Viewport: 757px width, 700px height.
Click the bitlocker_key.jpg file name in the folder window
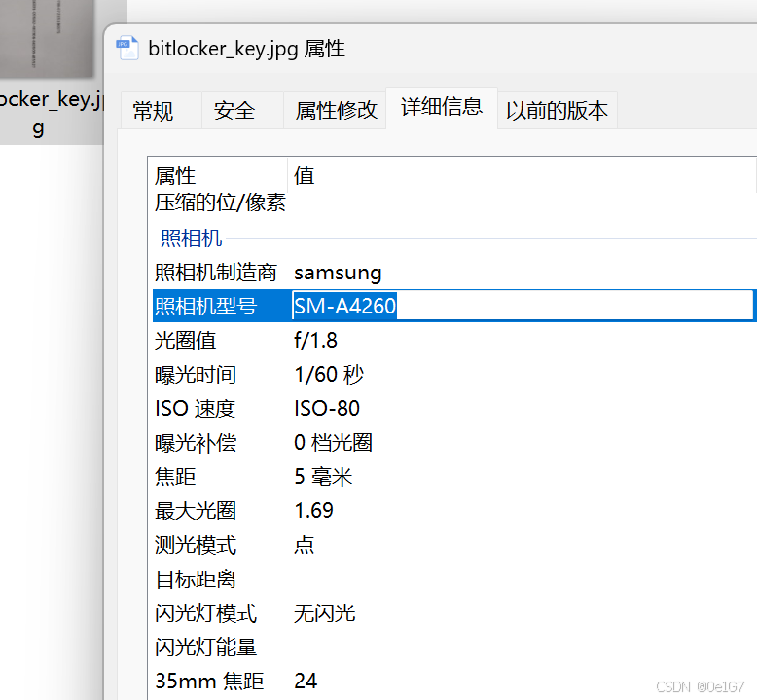click(51, 114)
